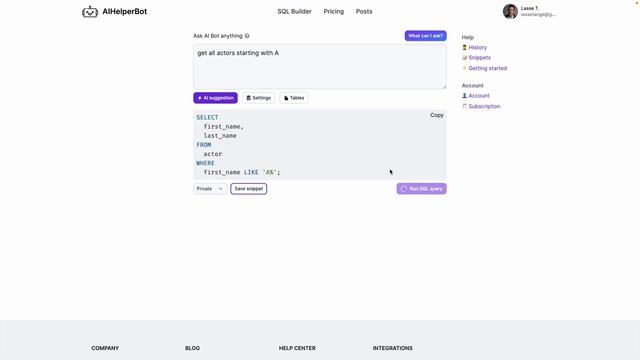Open the user profile avatar
The width and height of the screenshot is (640, 360).
pyautogui.click(x=510, y=11)
